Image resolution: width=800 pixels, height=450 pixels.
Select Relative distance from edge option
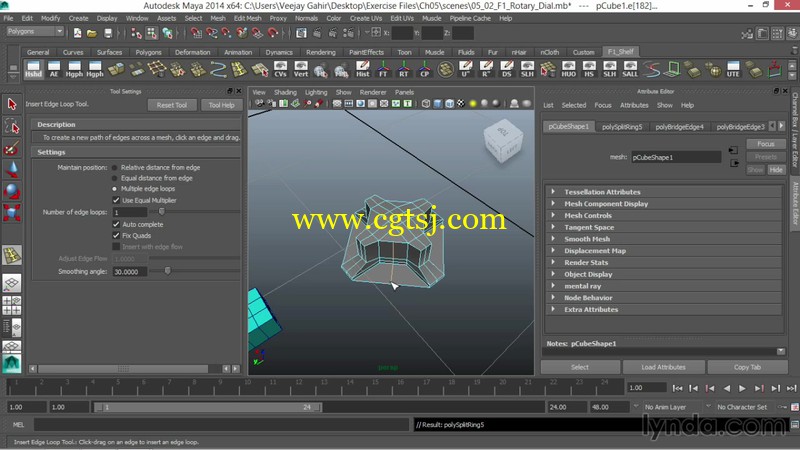[114, 167]
